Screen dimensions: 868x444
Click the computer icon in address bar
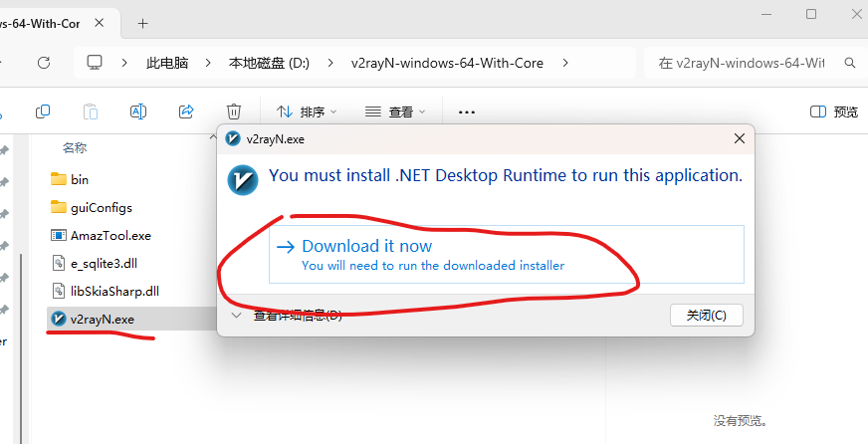95,63
